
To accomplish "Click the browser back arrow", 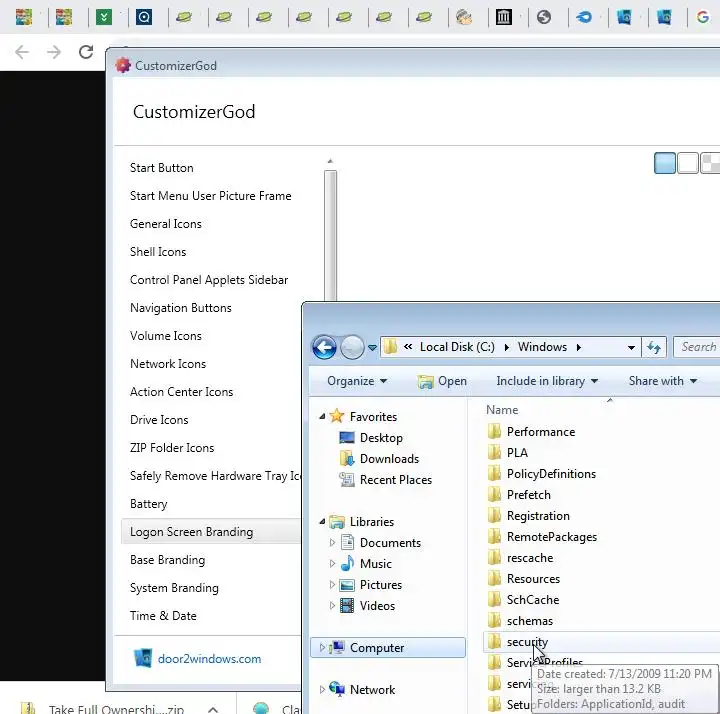I will point(22,52).
